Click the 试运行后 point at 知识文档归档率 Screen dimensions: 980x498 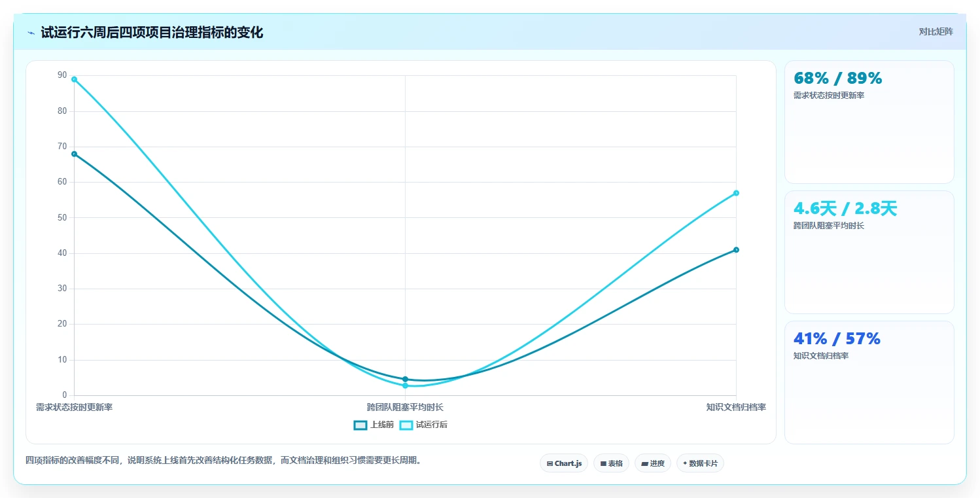736,193
